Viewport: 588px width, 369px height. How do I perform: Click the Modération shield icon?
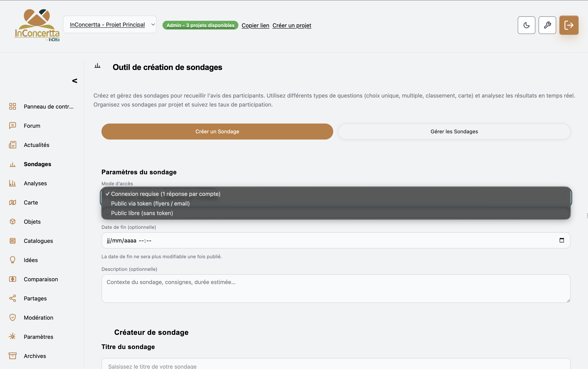(13, 317)
